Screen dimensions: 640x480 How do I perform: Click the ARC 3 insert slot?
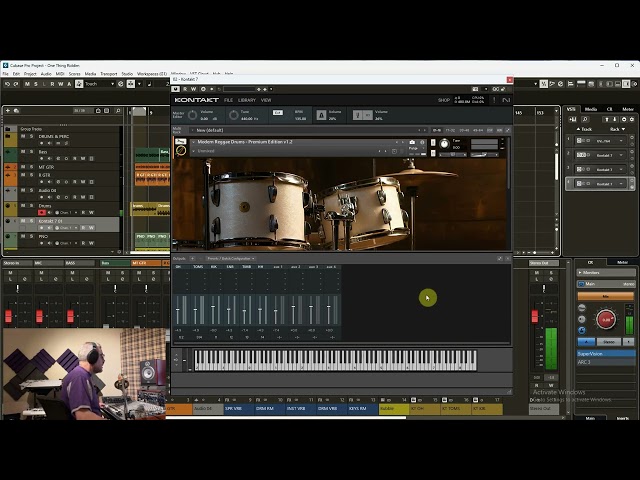click(x=606, y=362)
